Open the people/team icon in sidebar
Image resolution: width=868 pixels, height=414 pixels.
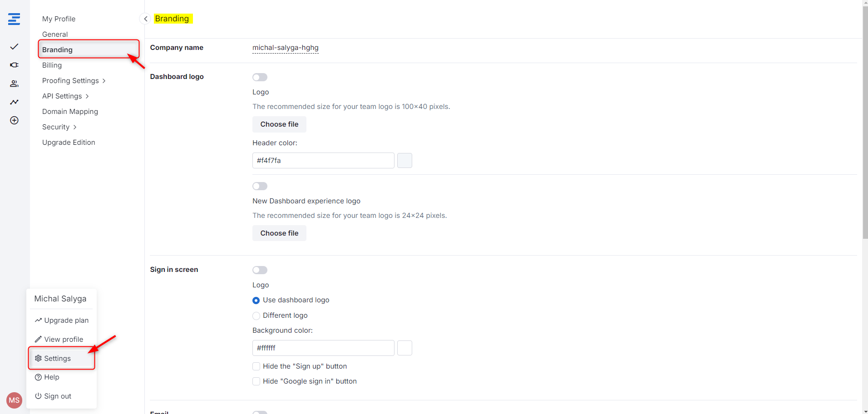tap(14, 84)
